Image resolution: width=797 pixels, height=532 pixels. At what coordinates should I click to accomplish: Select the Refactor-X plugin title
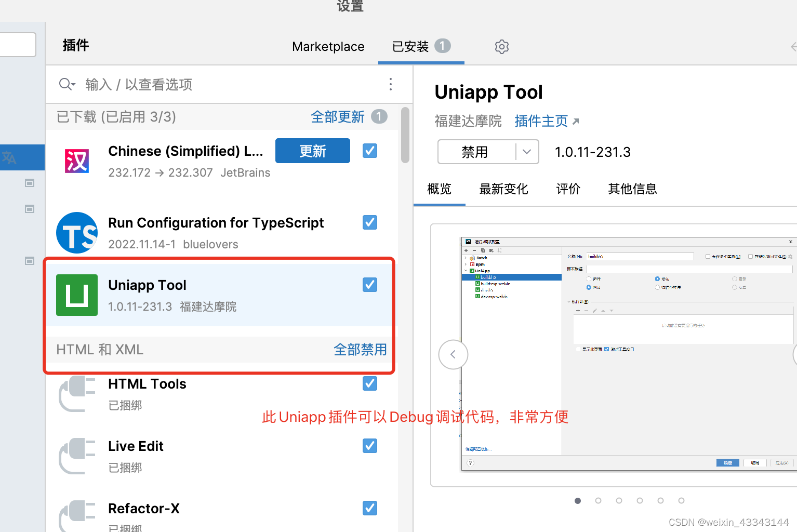point(144,508)
